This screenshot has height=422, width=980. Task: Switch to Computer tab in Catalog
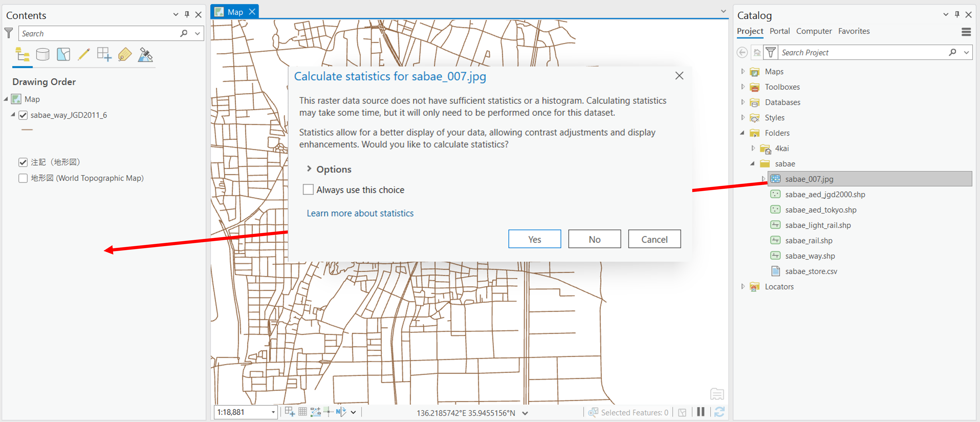click(814, 31)
